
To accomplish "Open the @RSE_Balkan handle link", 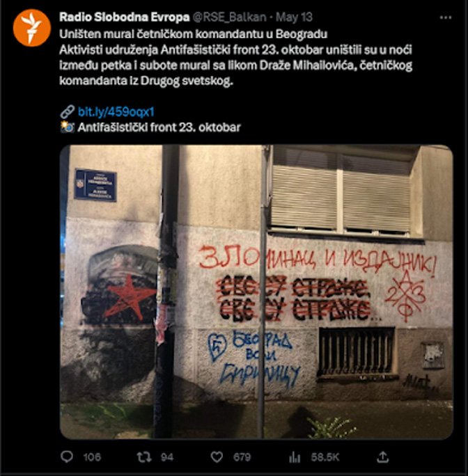I will coord(230,17).
